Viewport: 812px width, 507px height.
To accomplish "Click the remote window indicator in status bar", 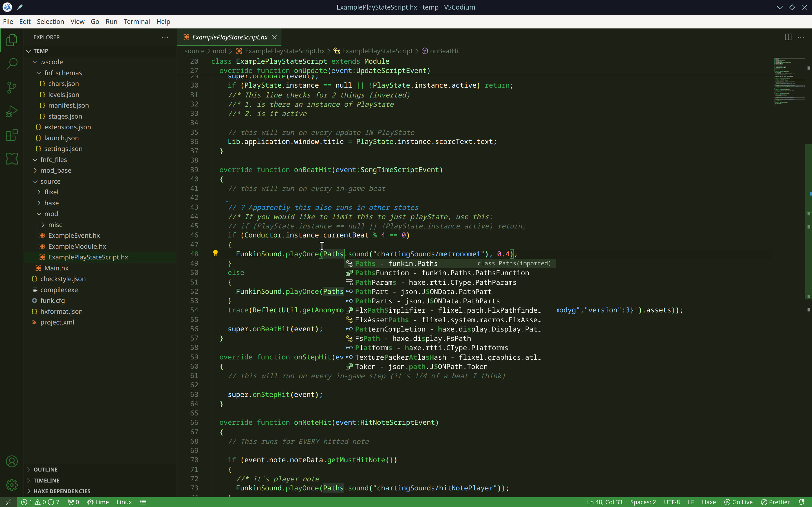I will pos(8,502).
